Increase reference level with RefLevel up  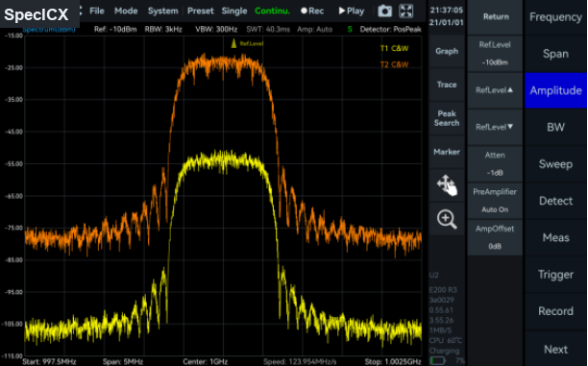coord(495,90)
